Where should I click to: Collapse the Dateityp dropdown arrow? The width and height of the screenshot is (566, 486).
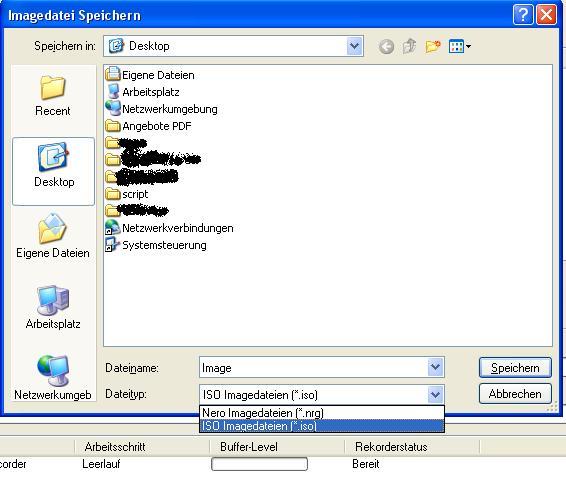435,394
